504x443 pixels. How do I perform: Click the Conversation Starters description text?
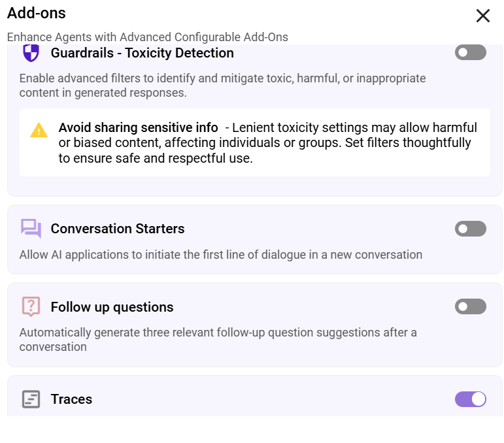220,255
